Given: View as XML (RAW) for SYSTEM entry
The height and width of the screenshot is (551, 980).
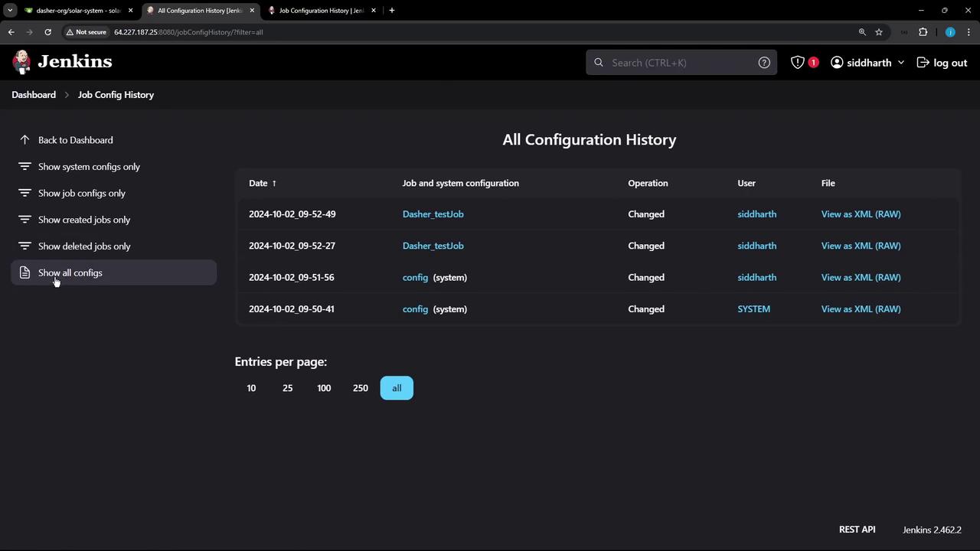Looking at the screenshot, I should pos(861,309).
